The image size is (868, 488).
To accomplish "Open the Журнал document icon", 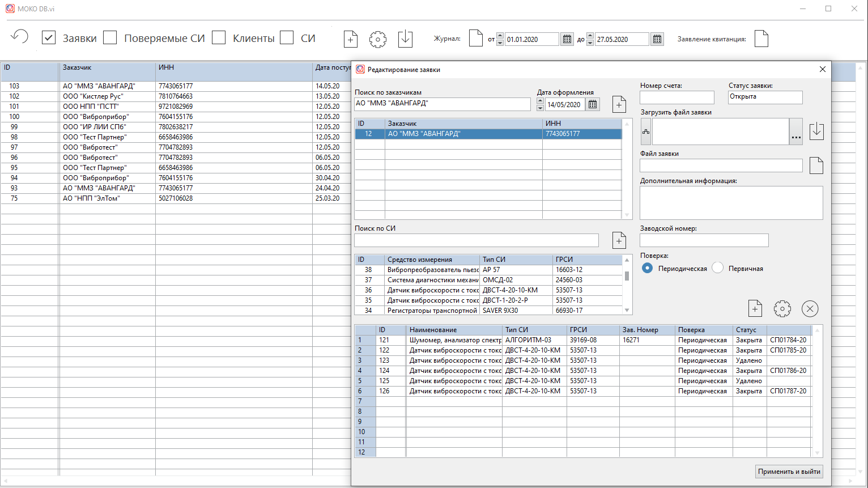I will point(476,39).
